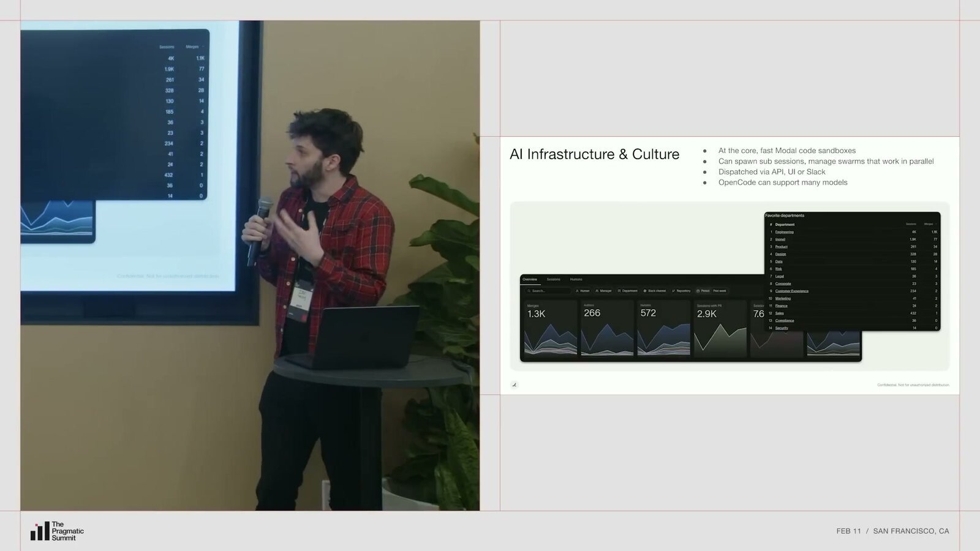The width and height of the screenshot is (980, 551).
Task: Click the AI Infrastructure & Culture slide title
Action: coord(594,154)
